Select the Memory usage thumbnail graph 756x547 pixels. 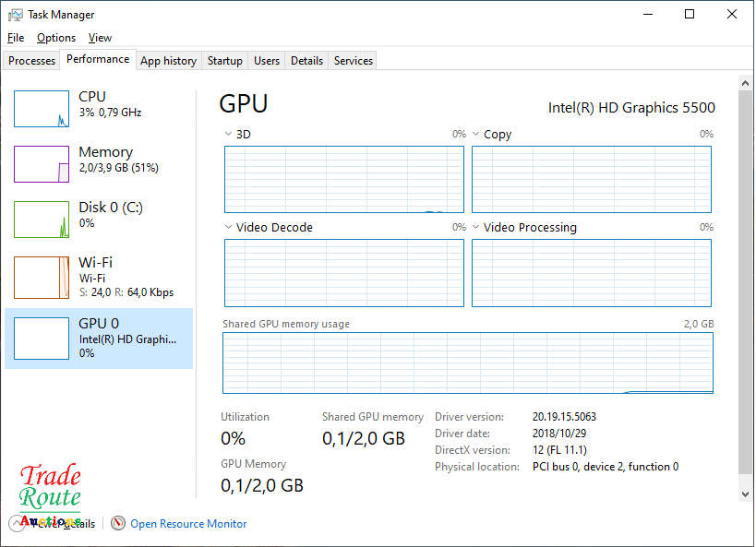click(x=42, y=164)
